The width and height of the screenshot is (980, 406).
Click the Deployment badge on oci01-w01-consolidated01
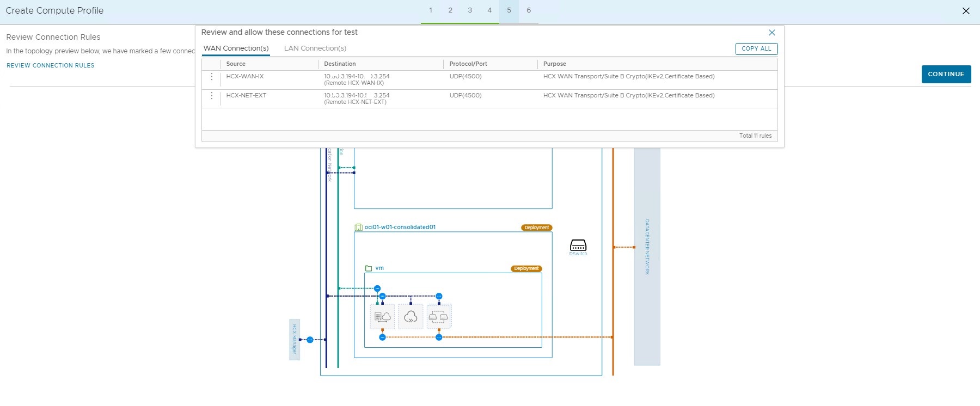[537, 227]
